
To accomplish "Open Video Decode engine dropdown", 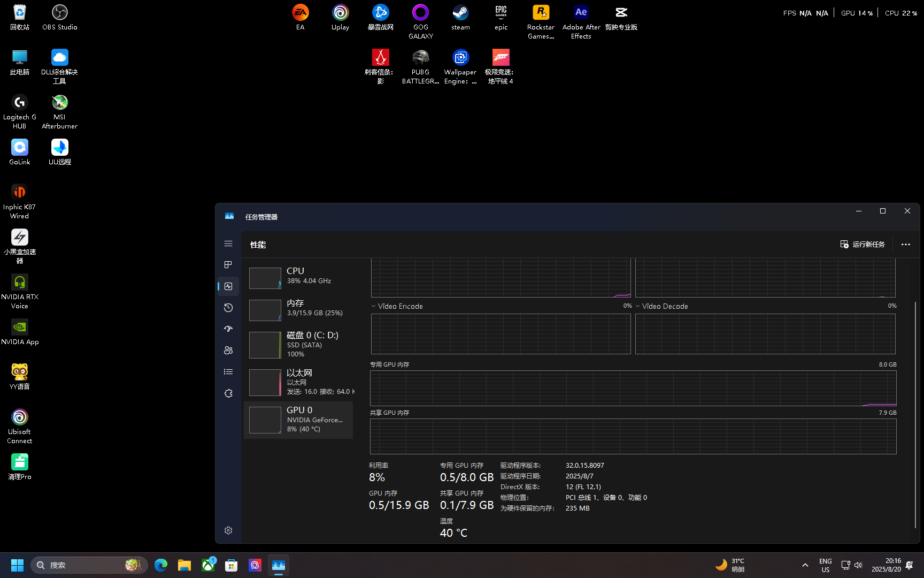I will pyautogui.click(x=661, y=306).
